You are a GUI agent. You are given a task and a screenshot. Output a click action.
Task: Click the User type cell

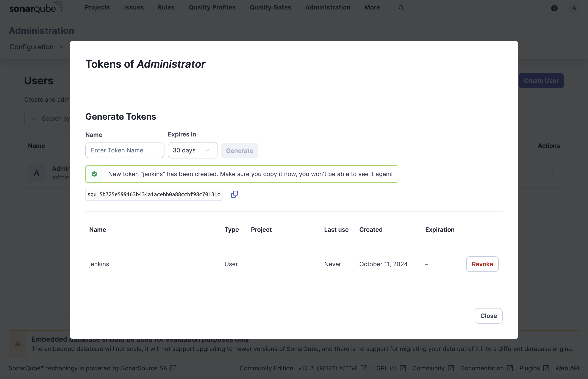click(231, 264)
